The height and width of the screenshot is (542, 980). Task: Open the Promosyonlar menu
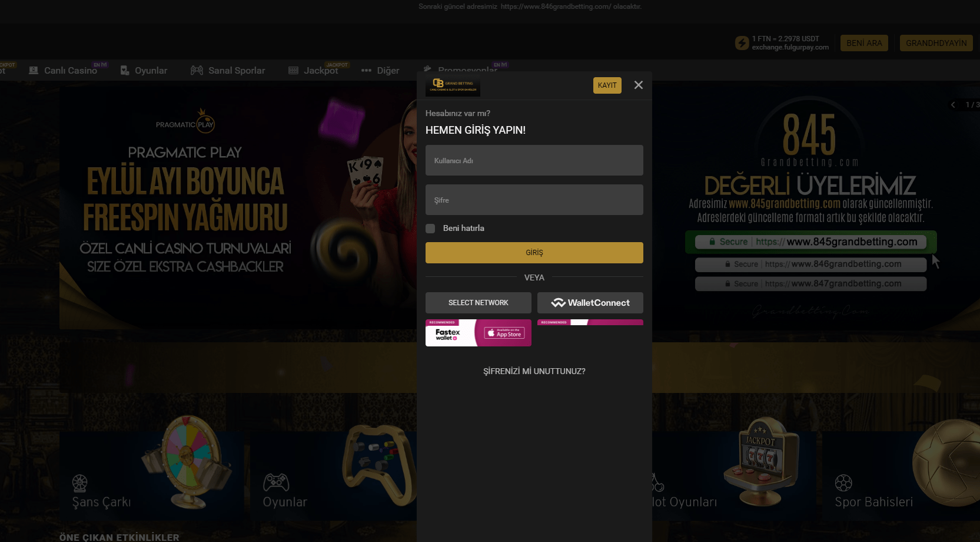[467, 70]
